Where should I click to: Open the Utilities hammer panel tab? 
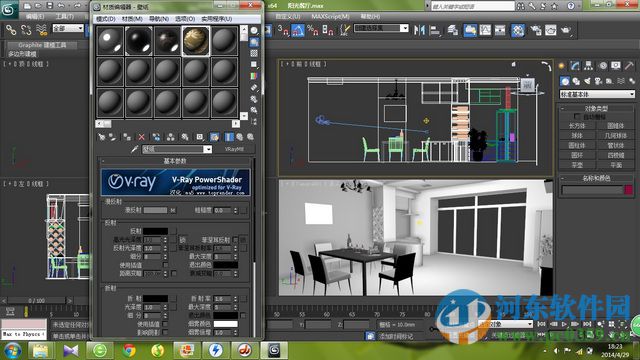pyautogui.click(x=629, y=66)
